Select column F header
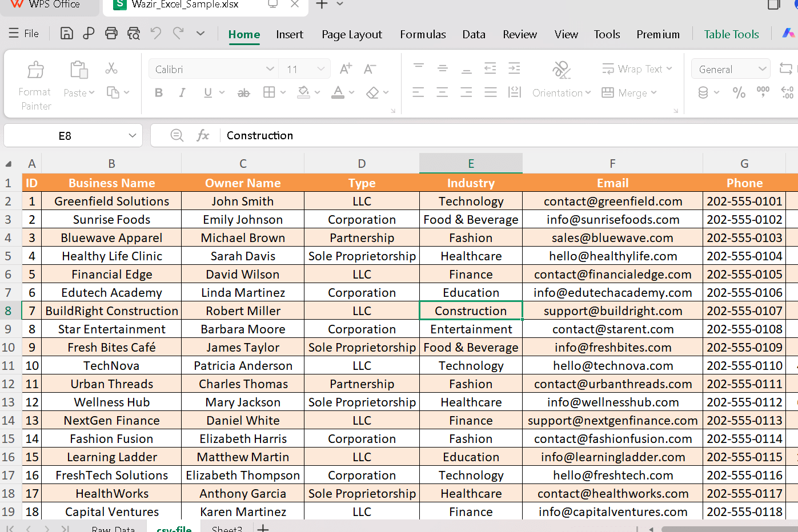Image resolution: width=798 pixels, height=532 pixels. pos(612,163)
